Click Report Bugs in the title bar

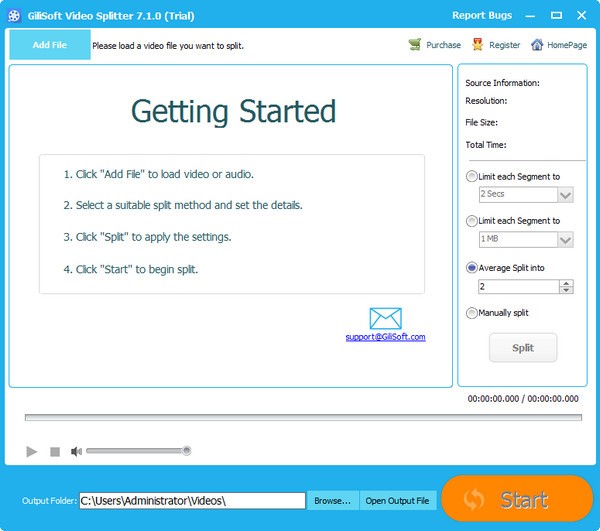tap(481, 14)
